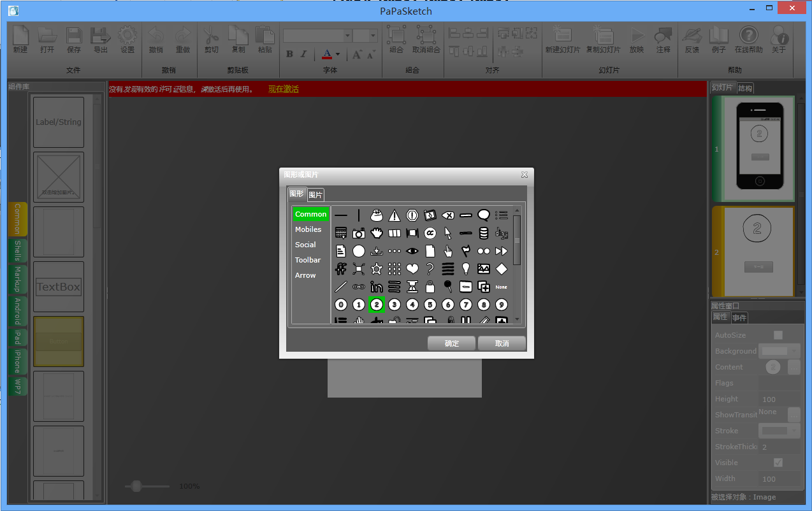812x511 pixels.
Task: Select the LinkedIn logo shape
Action: (377, 287)
